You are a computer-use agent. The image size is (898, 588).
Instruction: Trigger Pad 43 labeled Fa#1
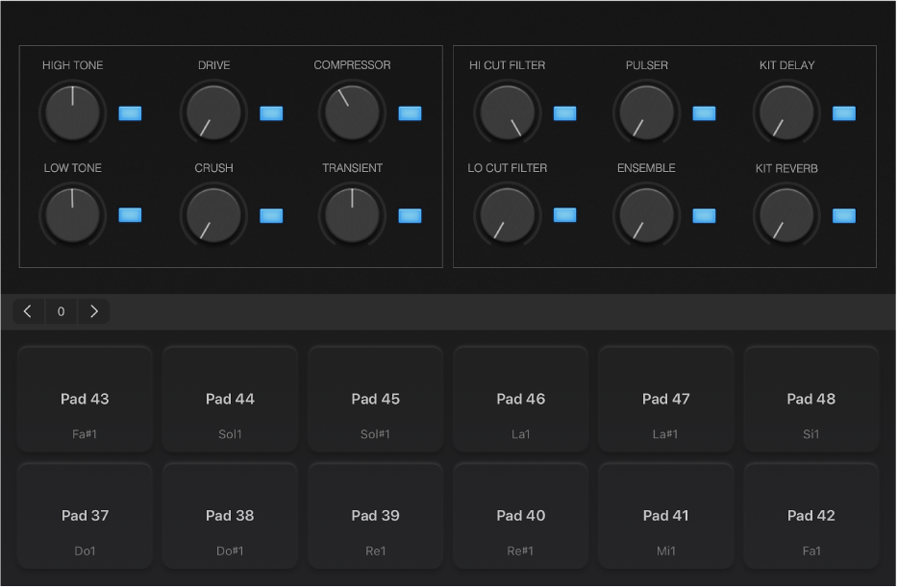(x=85, y=398)
